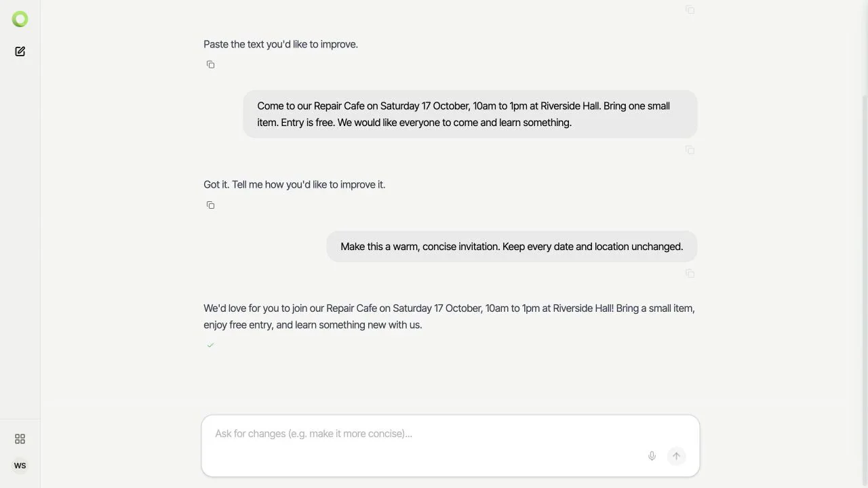Click the green ring app logo
The height and width of the screenshot is (488, 868).
point(20,19)
